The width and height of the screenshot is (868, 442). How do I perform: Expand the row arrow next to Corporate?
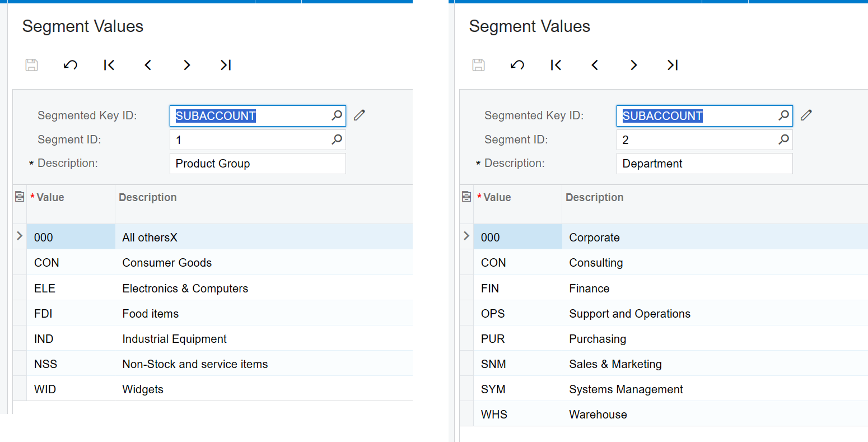466,236
